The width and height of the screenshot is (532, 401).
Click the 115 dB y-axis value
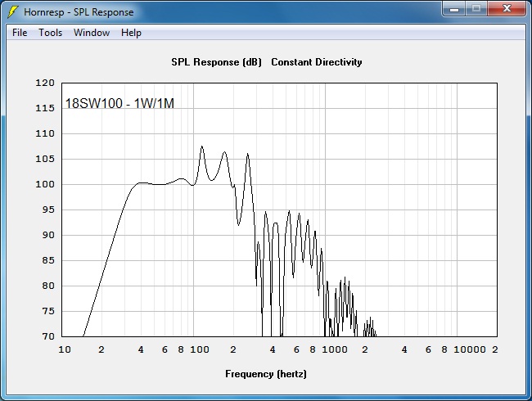coord(45,108)
